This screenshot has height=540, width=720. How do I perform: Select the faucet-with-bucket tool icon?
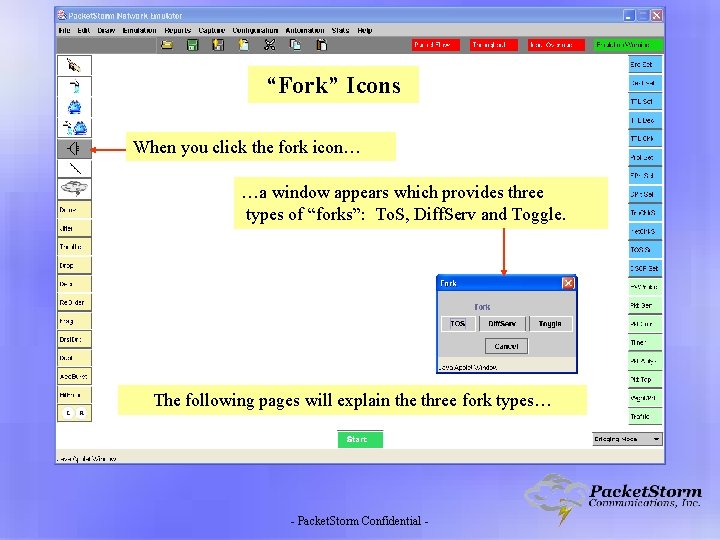coord(74,128)
